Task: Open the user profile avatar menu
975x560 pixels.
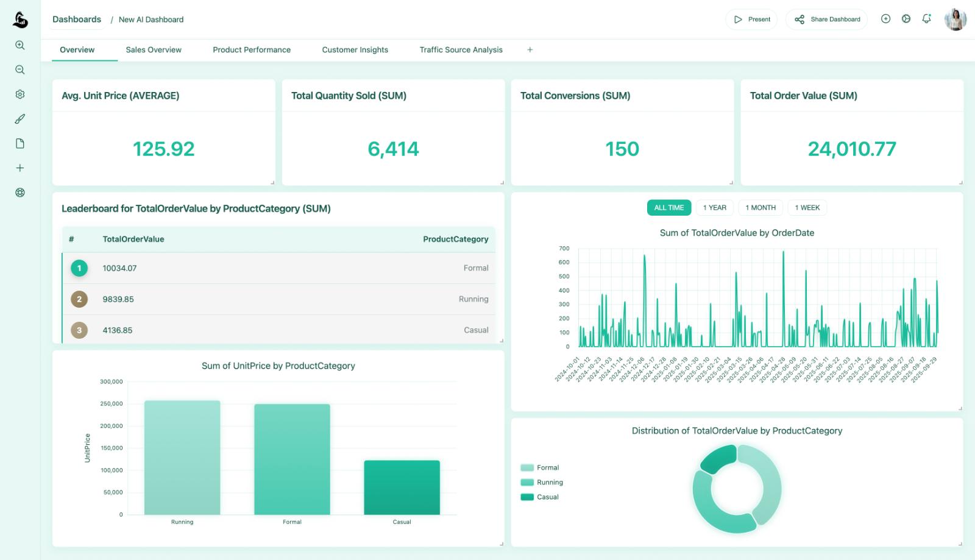Action: coord(955,19)
